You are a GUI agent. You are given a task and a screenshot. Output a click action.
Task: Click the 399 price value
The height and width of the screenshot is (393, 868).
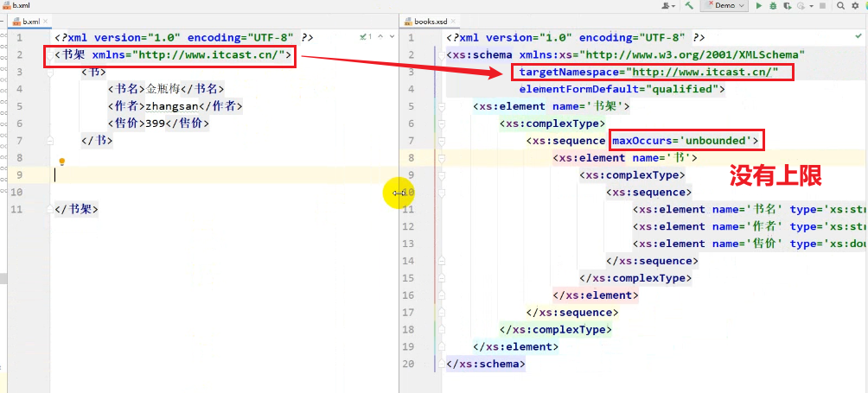tap(156, 124)
